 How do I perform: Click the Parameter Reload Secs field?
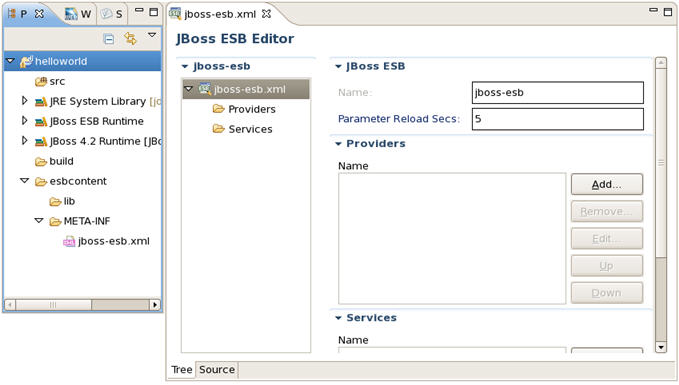[558, 119]
